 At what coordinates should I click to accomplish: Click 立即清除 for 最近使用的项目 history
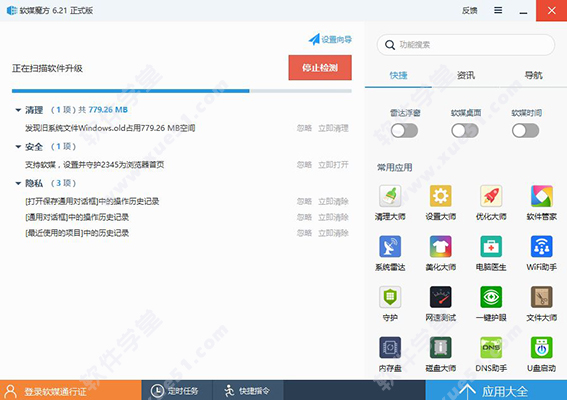(x=333, y=233)
